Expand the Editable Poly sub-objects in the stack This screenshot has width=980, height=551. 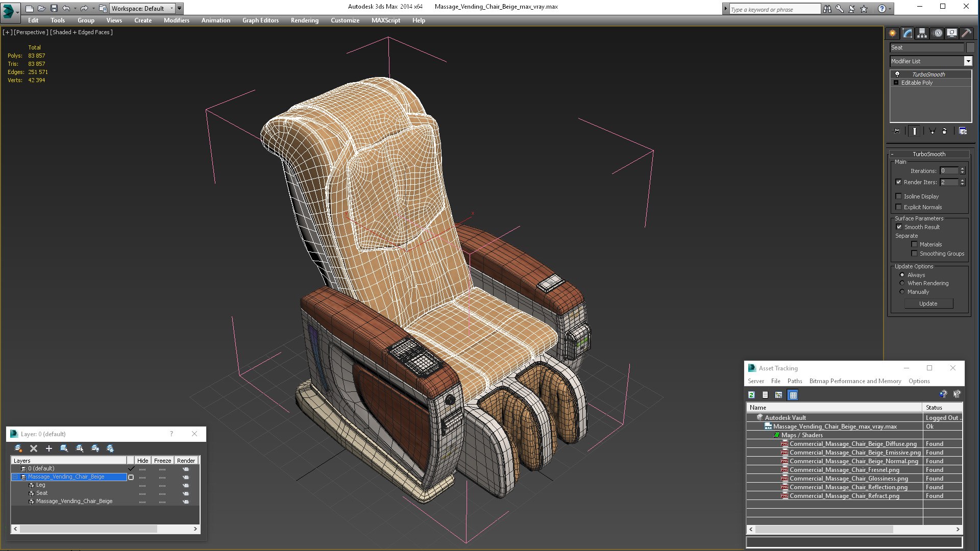(896, 83)
